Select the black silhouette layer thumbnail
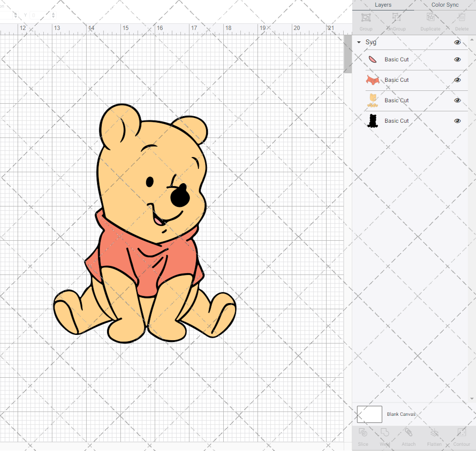This screenshot has height=451, width=476. (373, 121)
